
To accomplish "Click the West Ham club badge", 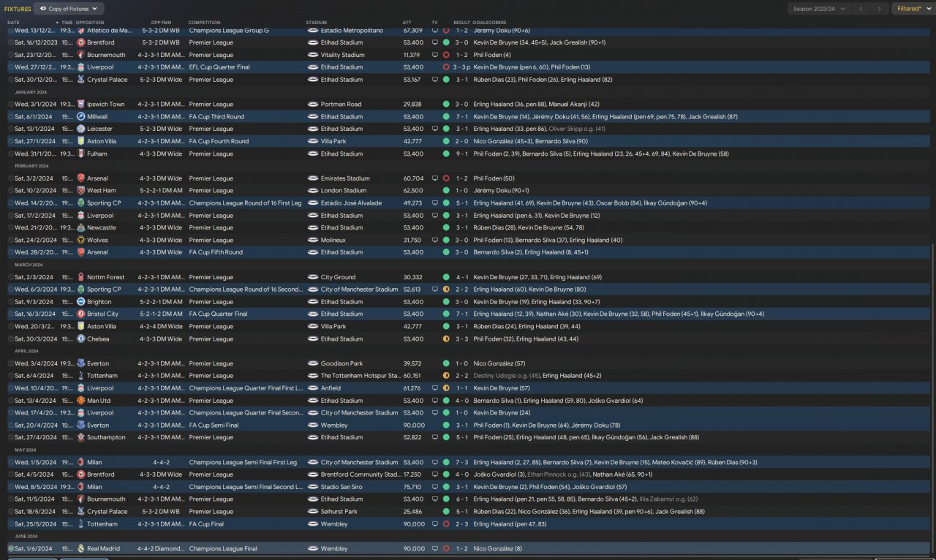I will [81, 190].
